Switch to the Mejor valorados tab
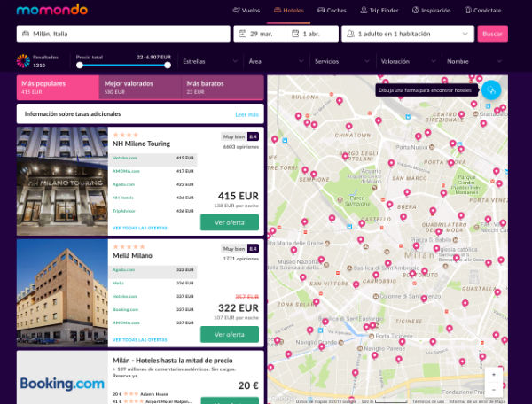This screenshot has width=532, height=404. [140, 87]
